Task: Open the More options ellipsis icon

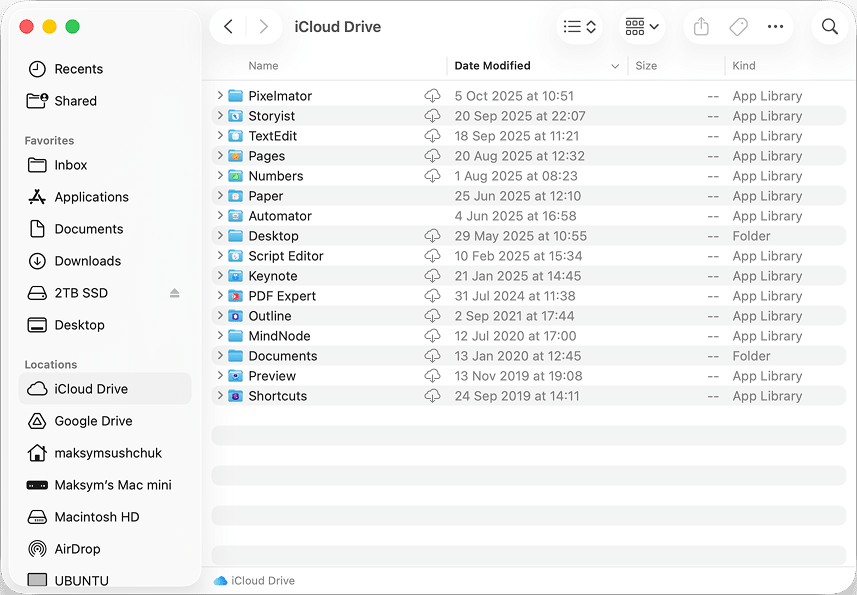Action: [777, 27]
